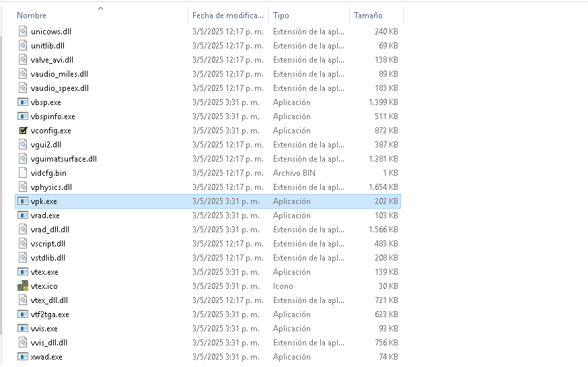
Task: Select the vvis_dll.dll file name
Action: click(50, 343)
